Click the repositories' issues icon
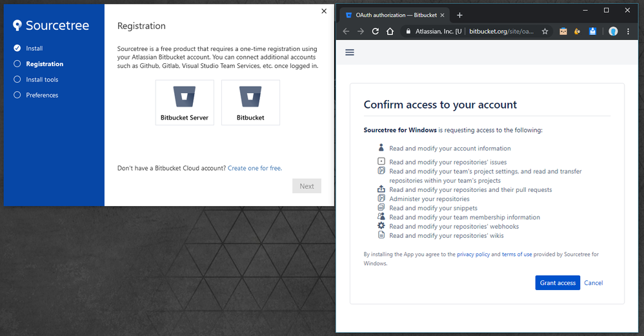644x336 pixels. tap(381, 161)
